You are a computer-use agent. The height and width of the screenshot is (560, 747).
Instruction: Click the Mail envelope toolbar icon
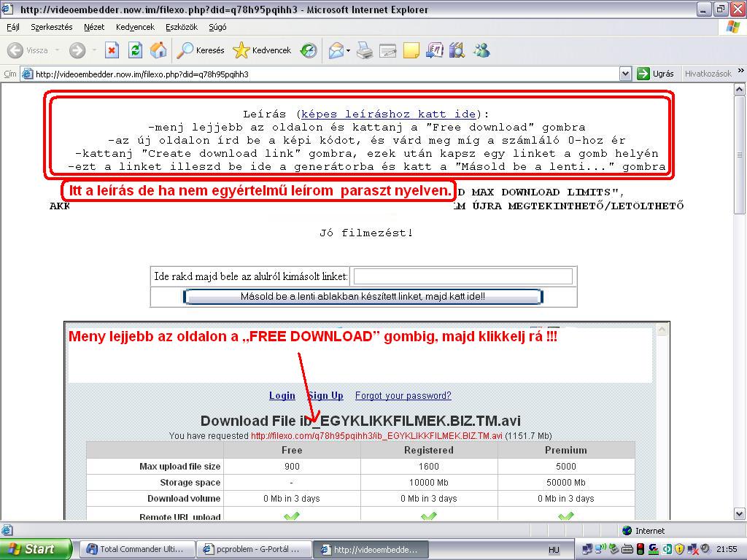click(336, 50)
